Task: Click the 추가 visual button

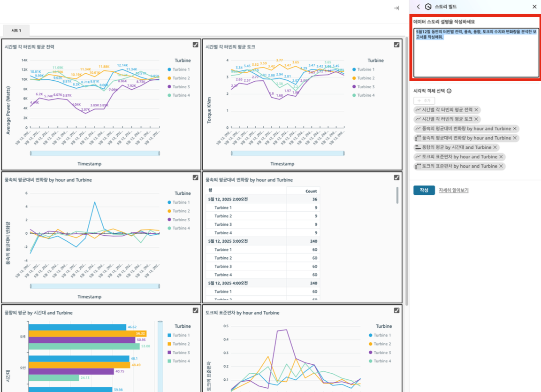Action: (424, 100)
